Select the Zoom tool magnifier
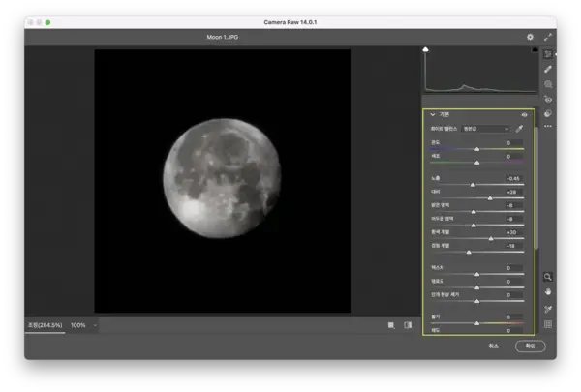 (x=548, y=276)
